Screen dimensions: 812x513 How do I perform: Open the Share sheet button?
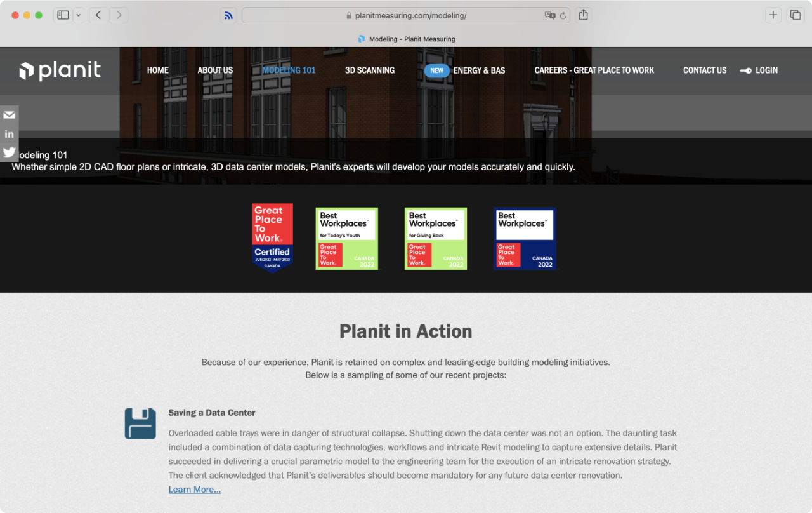[584, 15]
